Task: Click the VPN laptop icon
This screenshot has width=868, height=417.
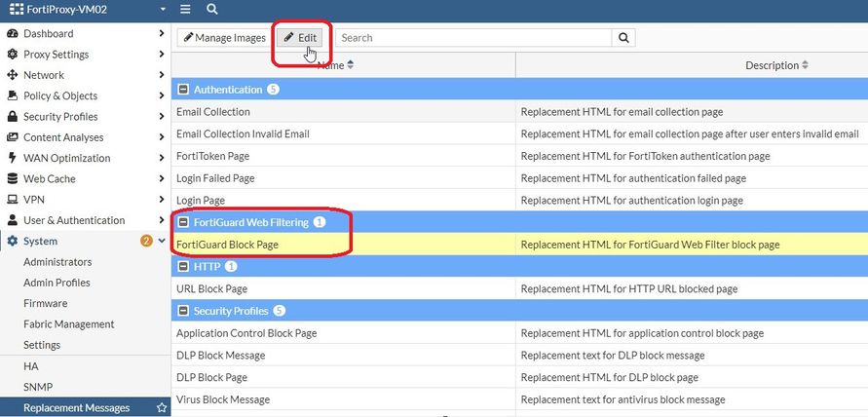Action: point(13,200)
